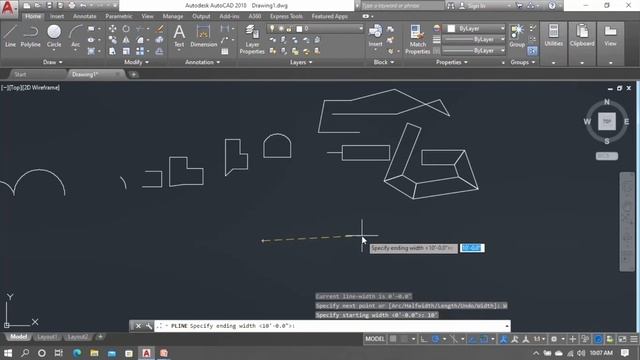The width and height of the screenshot is (640, 360).
Task: Open the Parametric ribbon tab
Action: [x=119, y=16]
